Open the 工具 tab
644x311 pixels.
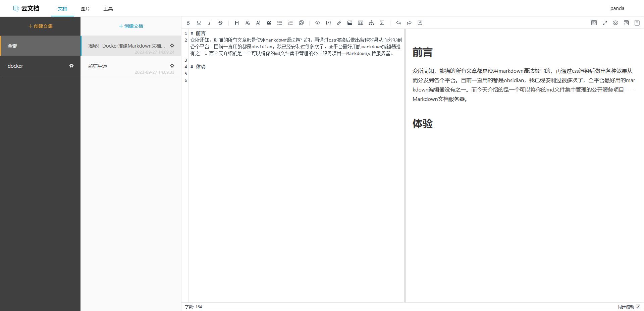click(108, 9)
